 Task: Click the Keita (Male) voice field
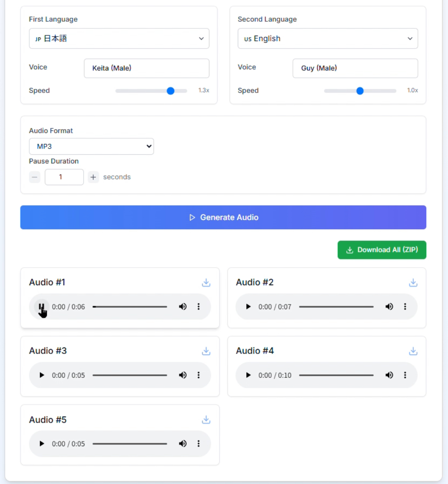pos(146,68)
